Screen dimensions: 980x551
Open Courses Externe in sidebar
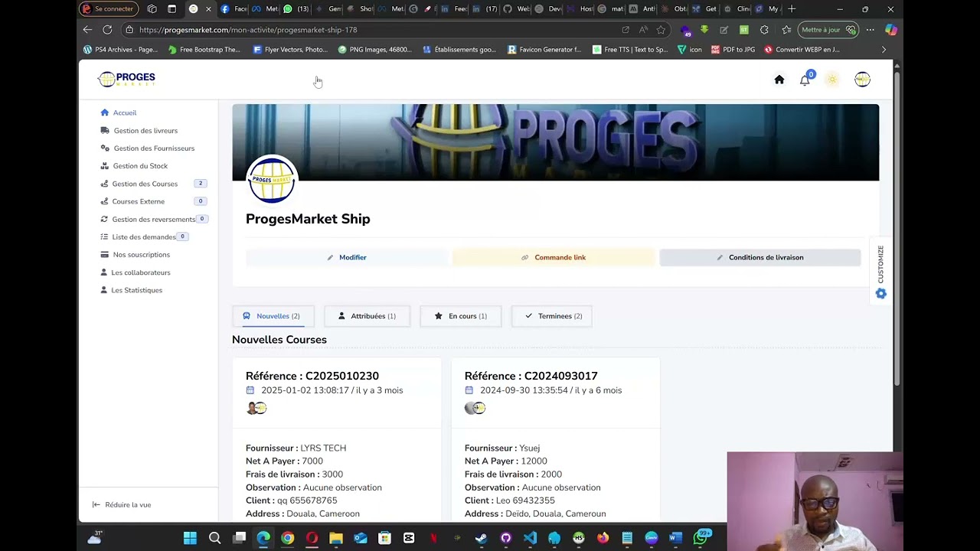tap(132, 201)
